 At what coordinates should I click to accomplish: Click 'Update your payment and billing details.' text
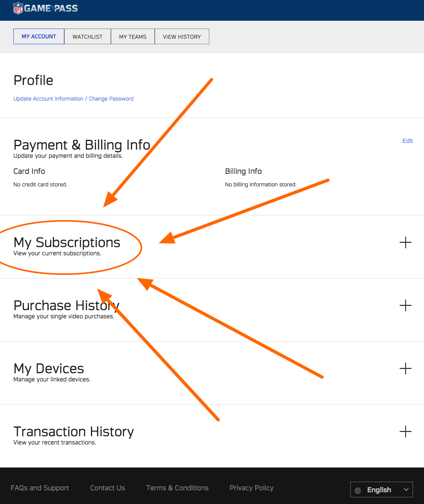pyautogui.click(x=68, y=156)
